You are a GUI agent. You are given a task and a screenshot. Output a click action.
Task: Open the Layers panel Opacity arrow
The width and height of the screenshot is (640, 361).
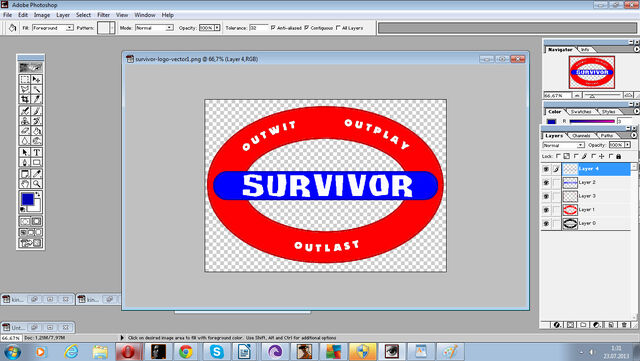pyautogui.click(x=627, y=145)
